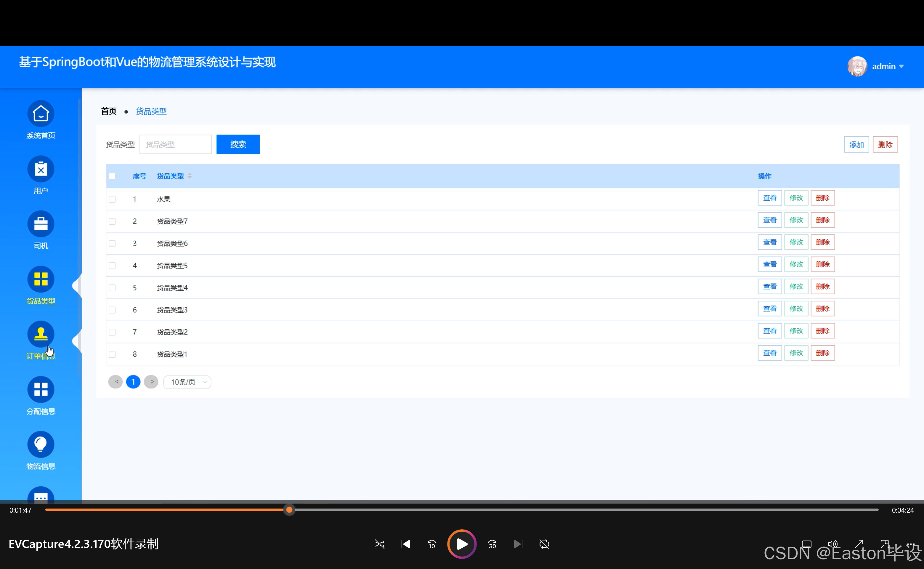Image resolution: width=924 pixels, height=569 pixels.
Task: Go to the next track
Action: click(518, 544)
